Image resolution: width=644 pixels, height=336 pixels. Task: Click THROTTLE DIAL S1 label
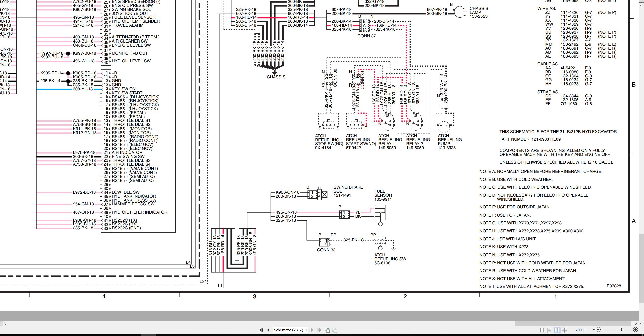coord(131,120)
